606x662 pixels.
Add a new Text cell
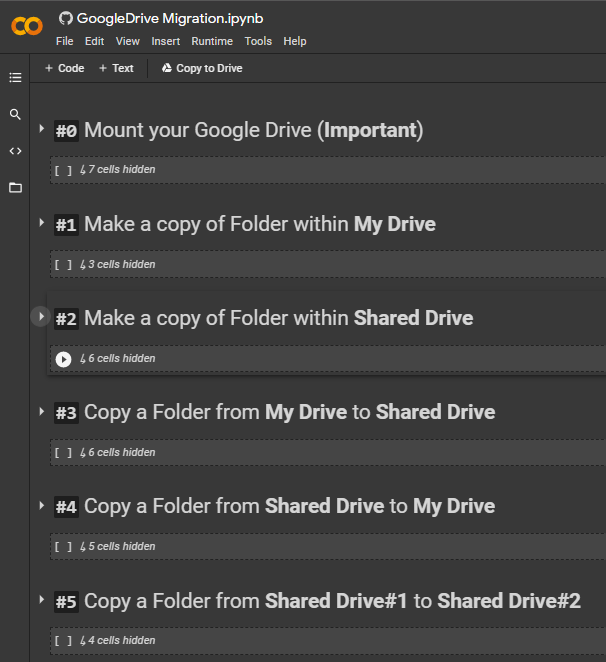[116, 68]
